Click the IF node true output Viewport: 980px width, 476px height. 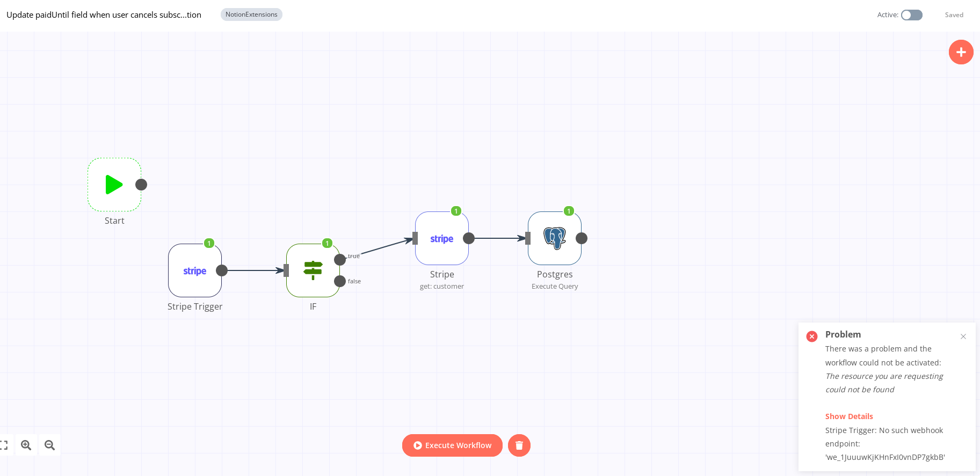(340, 260)
